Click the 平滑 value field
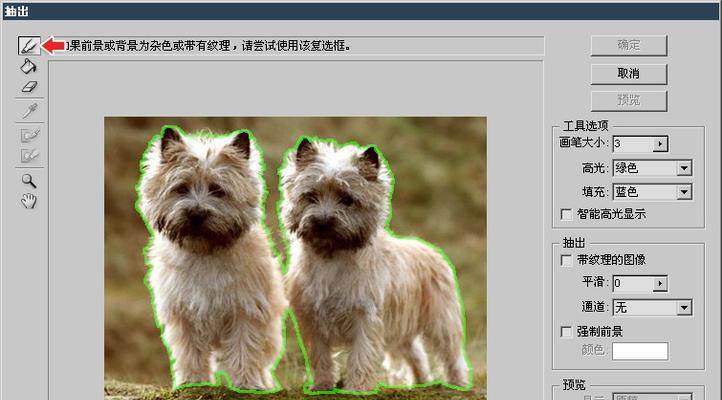 [633, 283]
